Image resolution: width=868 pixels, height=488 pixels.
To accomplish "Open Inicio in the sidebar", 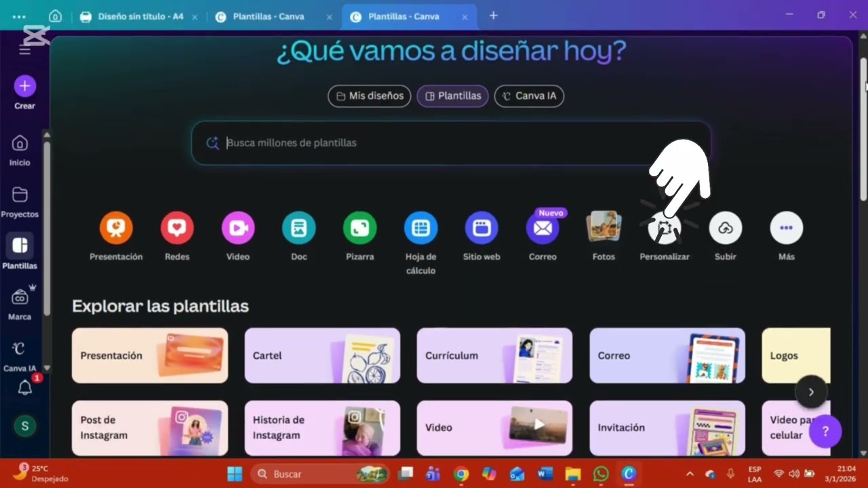I will point(20,150).
